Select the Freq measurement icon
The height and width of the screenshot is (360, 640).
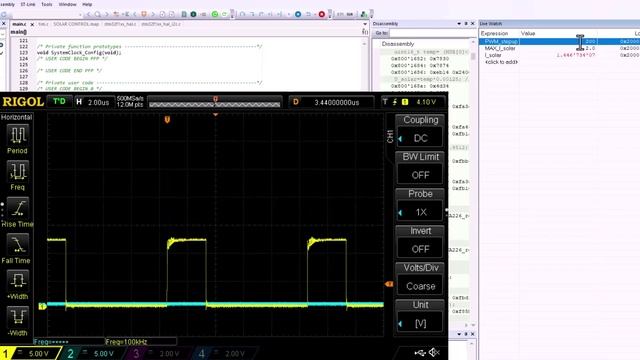pos(18,171)
